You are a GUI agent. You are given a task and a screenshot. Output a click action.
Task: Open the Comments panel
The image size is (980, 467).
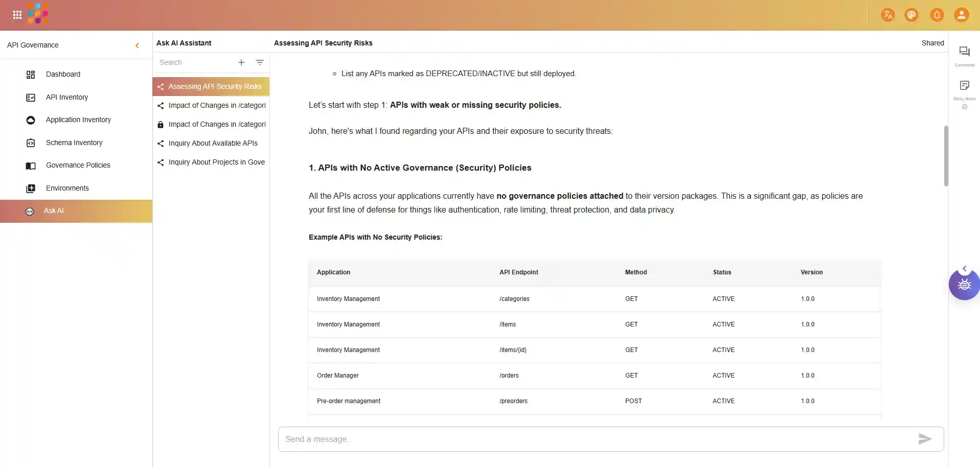coord(964,55)
